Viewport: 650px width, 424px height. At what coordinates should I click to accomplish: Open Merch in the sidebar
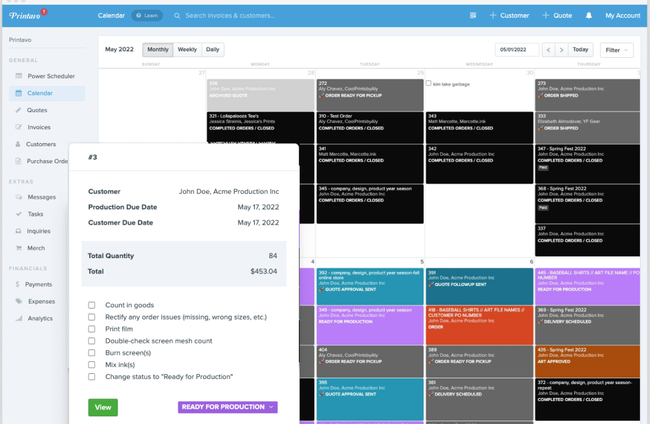pyautogui.click(x=36, y=248)
